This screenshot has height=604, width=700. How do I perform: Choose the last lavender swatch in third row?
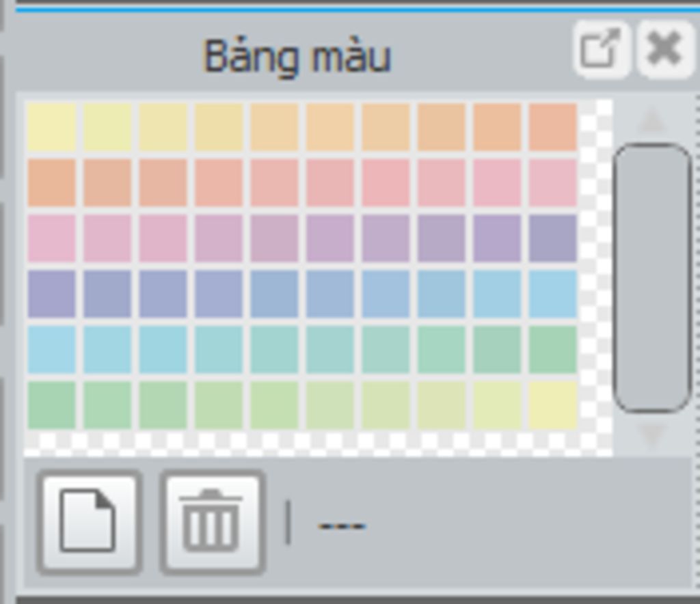coord(552,238)
